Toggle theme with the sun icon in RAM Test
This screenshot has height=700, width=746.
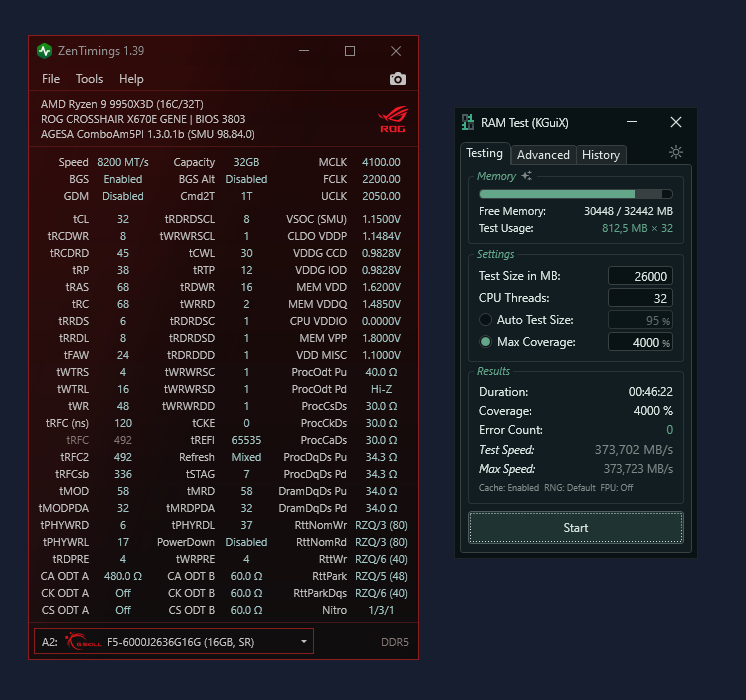[676, 152]
